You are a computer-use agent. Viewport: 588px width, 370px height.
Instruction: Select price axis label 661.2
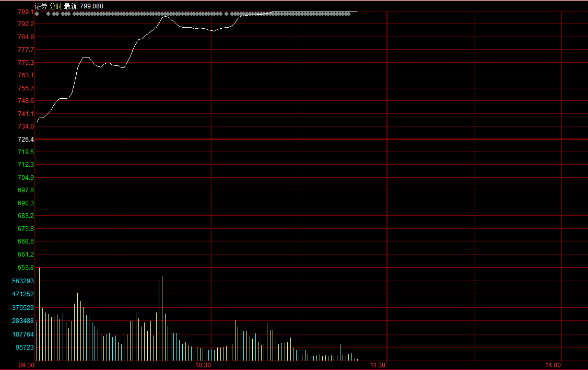[x=26, y=255]
